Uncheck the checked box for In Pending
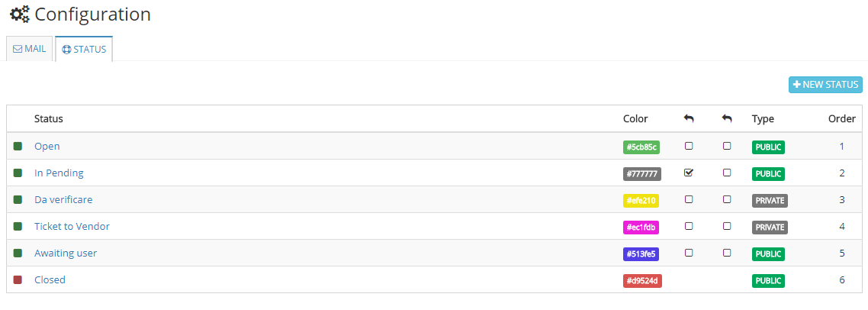Screen dimensions: 868x310 coord(689,173)
